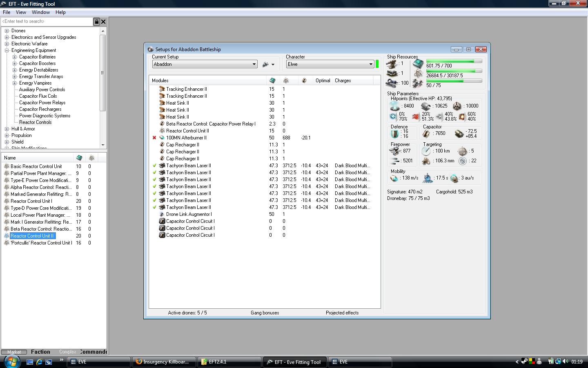The height and width of the screenshot is (368, 588).
Task: Click the armor hitpoints icon showing 10625
Action: 426,106
